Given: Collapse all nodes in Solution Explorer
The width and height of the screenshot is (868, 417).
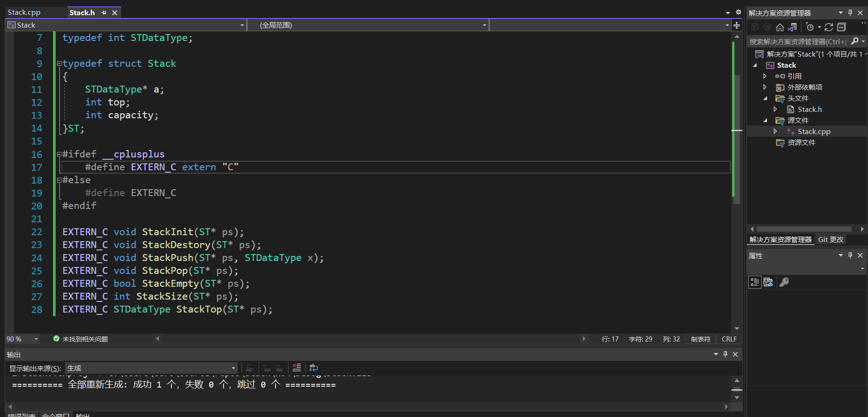Looking at the screenshot, I should (841, 27).
